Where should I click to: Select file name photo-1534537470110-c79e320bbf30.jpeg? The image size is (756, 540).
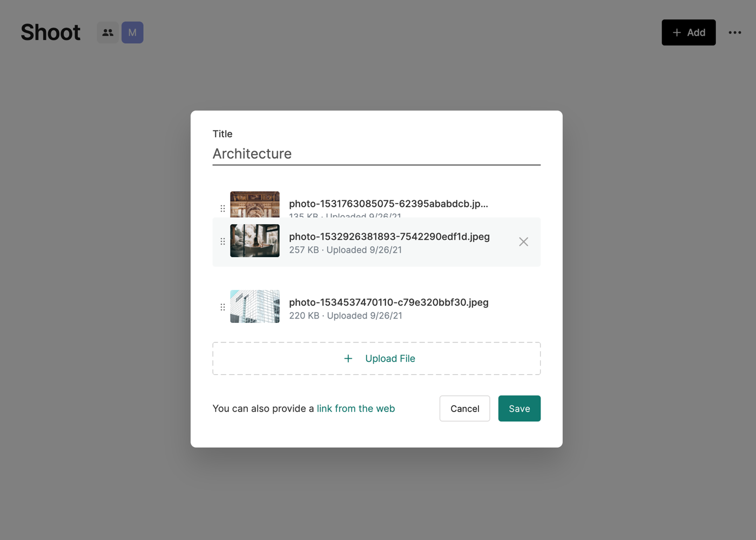389,302
